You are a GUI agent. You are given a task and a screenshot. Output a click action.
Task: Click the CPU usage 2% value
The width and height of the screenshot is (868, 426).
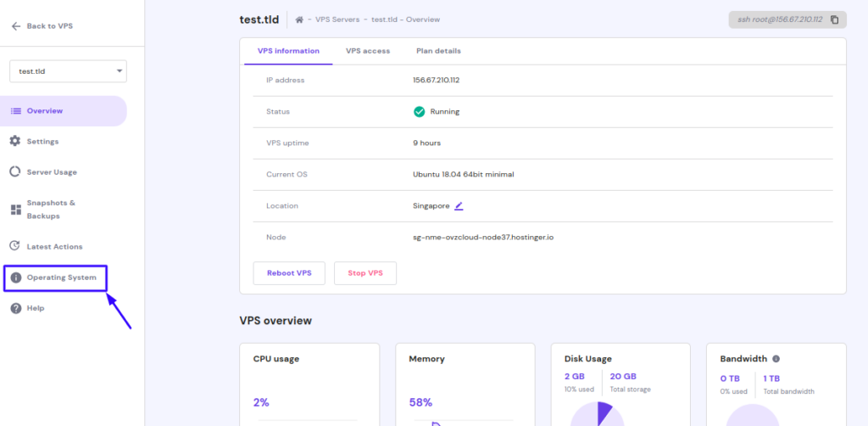(x=261, y=403)
